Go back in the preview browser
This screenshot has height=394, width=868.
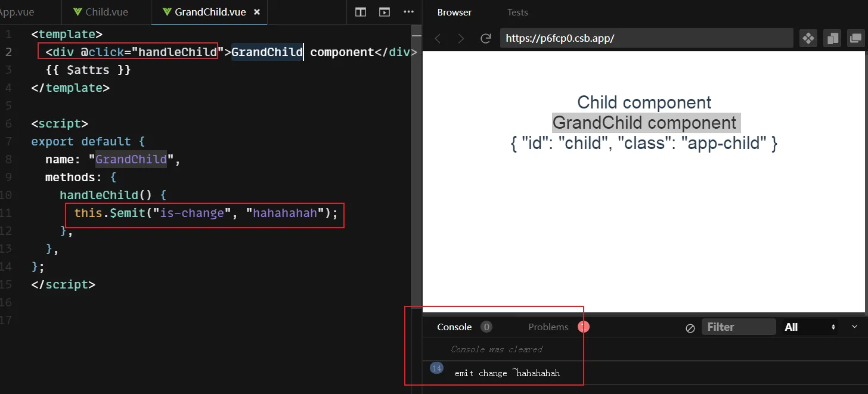coord(438,39)
